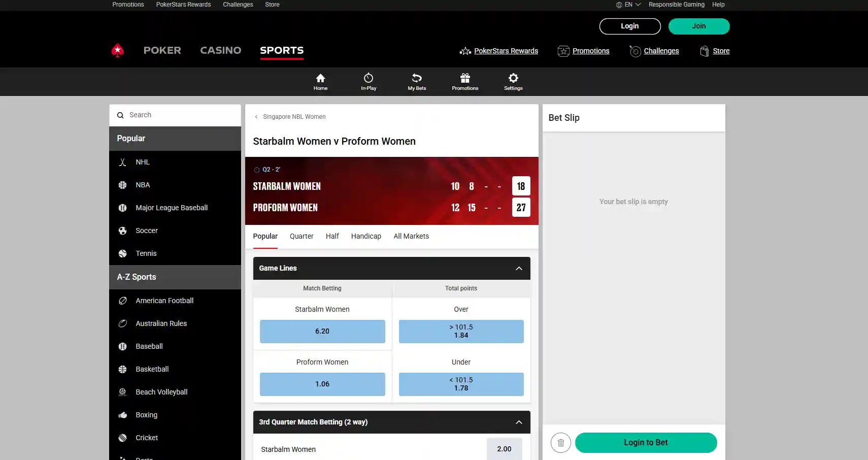Go back to Singapore NBL Women
Image resolution: width=868 pixels, height=460 pixels.
click(x=290, y=117)
